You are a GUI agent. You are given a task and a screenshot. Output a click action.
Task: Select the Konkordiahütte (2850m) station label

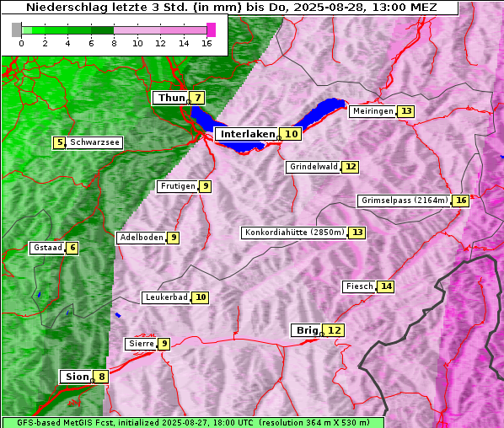click(295, 233)
